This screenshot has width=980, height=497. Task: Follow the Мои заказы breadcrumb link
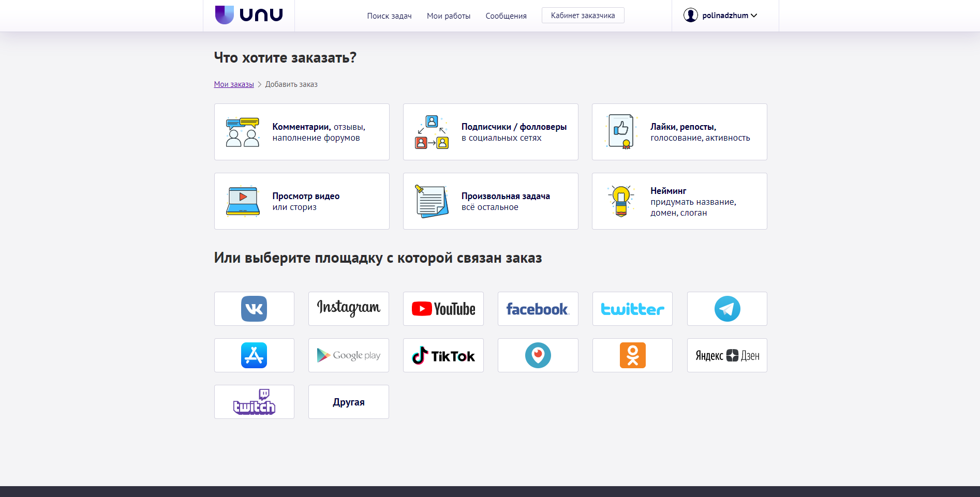coord(234,84)
